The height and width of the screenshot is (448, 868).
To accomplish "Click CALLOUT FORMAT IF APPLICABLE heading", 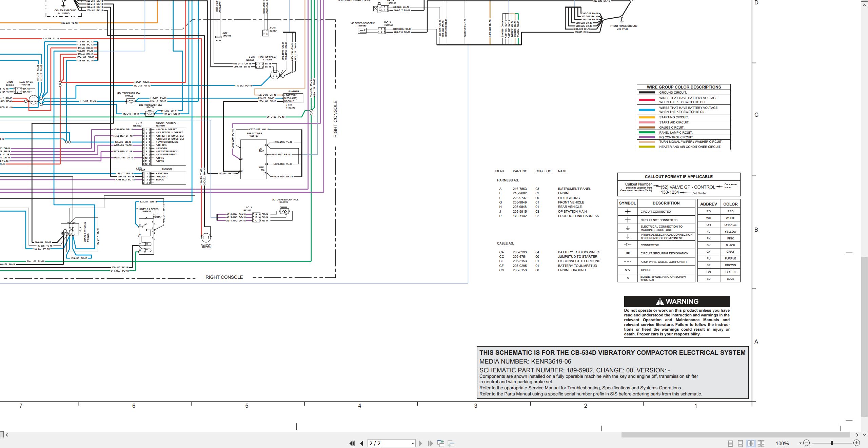I will [x=678, y=177].
